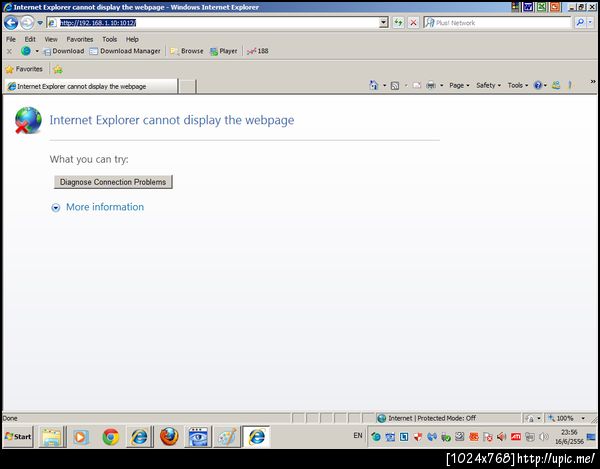Image resolution: width=600 pixels, height=469 pixels.
Task: Open the Print options dropdown arrow
Action: [442, 86]
